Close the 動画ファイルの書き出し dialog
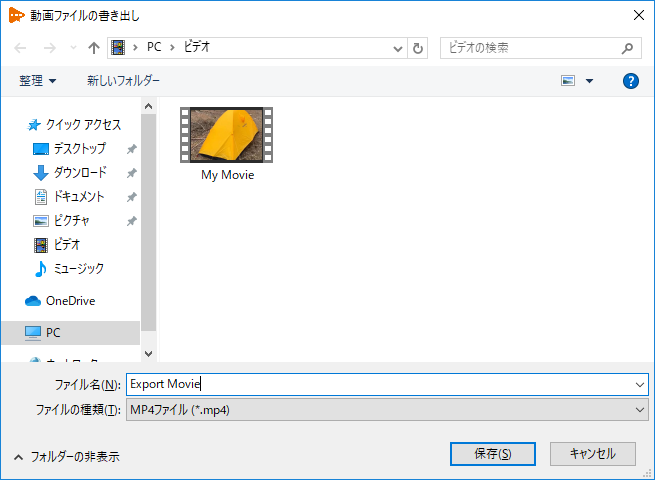This screenshot has height=480, width=655. click(639, 15)
